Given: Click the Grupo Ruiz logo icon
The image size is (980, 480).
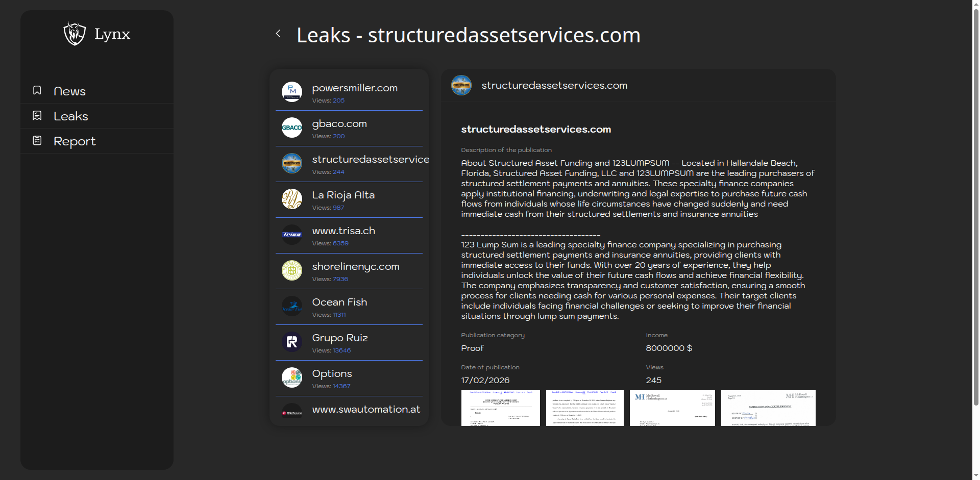Looking at the screenshot, I should 292,342.
